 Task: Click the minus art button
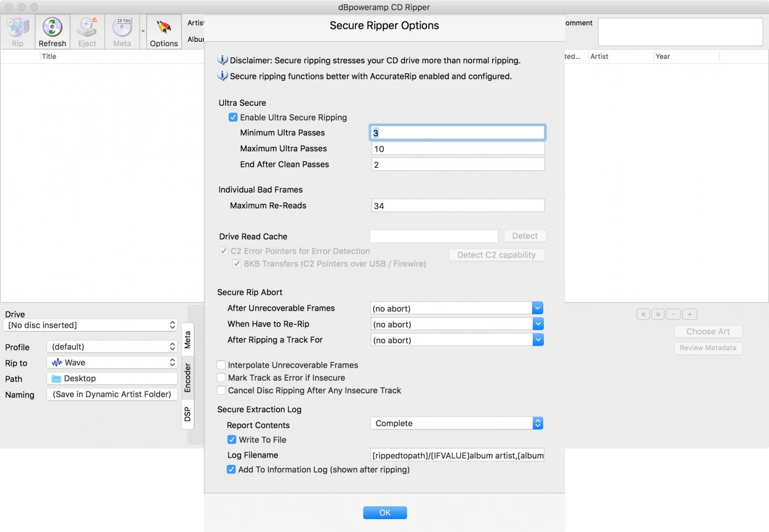(673, 314)
